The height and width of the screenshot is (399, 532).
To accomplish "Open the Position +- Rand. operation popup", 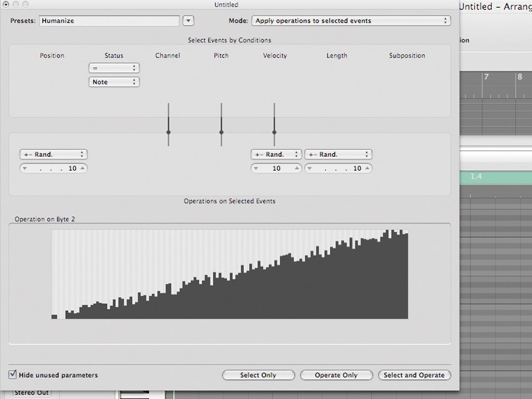I will [54, 154].
